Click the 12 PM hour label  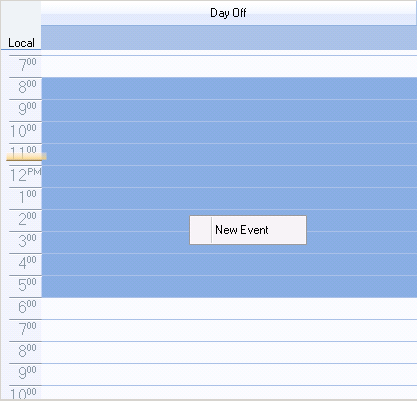pyautogui.click(x=25, y=175)
